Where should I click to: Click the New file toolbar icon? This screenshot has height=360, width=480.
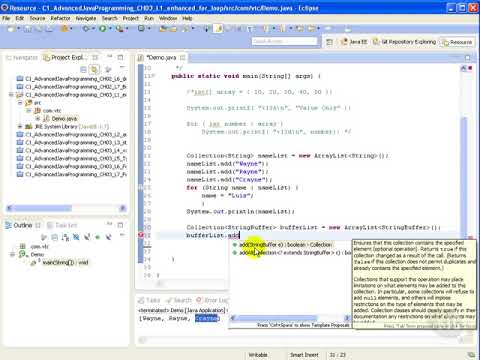(11, 29)
